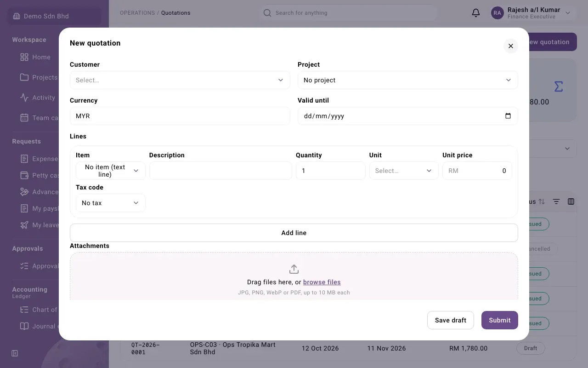Open the notifications bell
This screenshot has height=368, width=588.
(x=476, y=13)
